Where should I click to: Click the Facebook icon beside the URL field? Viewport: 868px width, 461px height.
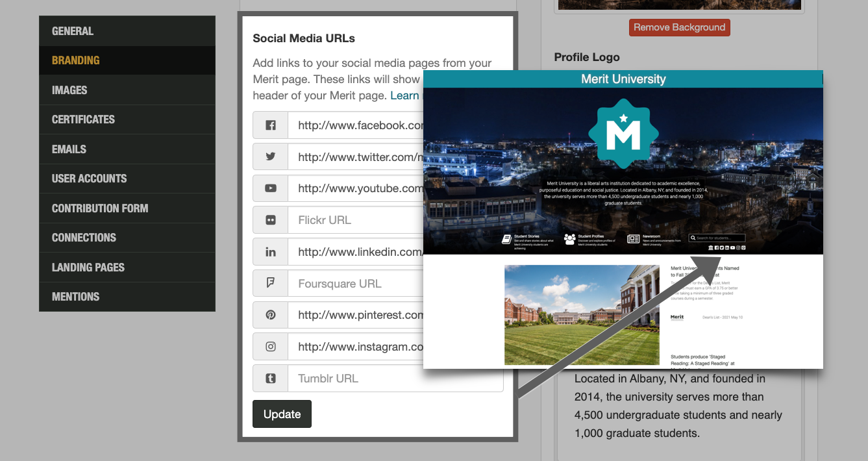coord(271,125)
